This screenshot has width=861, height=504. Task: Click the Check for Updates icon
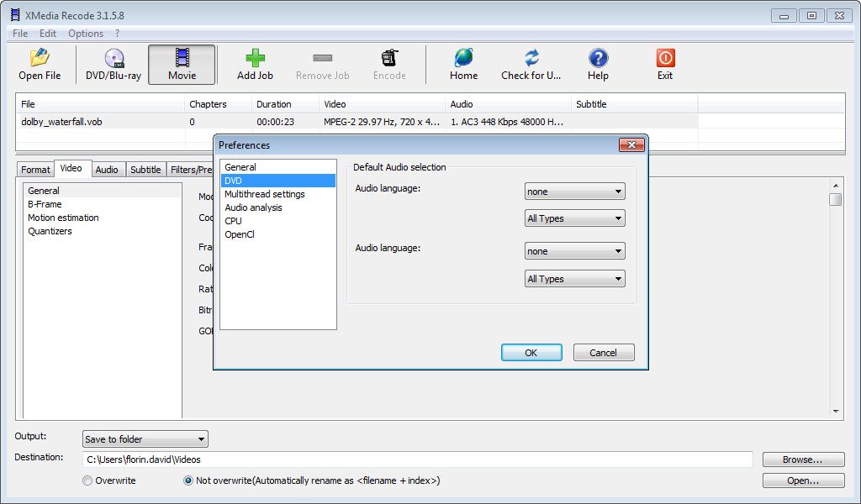(531, 58)
